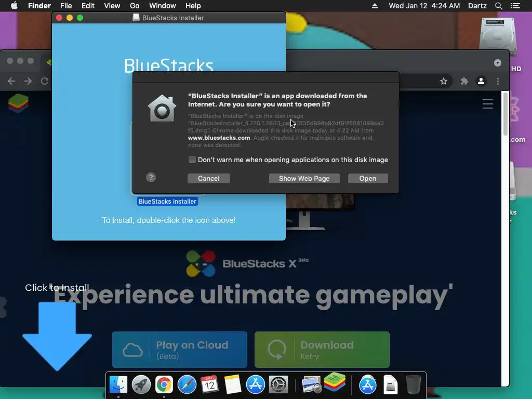The image size is (532, 399).
Task: Click Chrome forward arrow
Action: coord(28,81)
